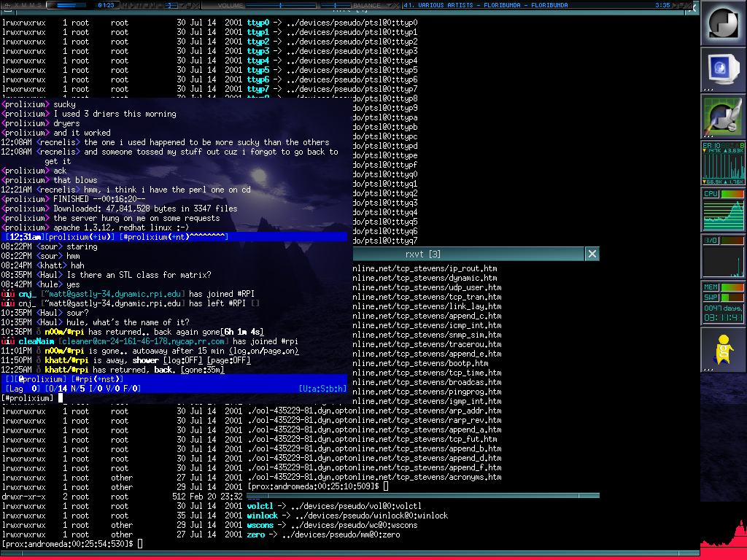Click the yellow GNOME figure dock icon
747x560 pixels.
click(723, 349)
